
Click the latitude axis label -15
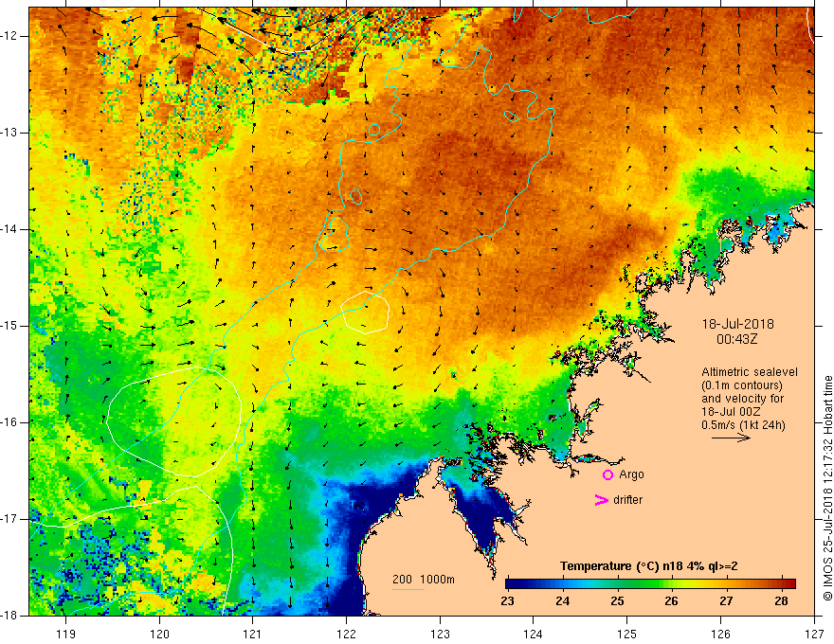[9, 326]
